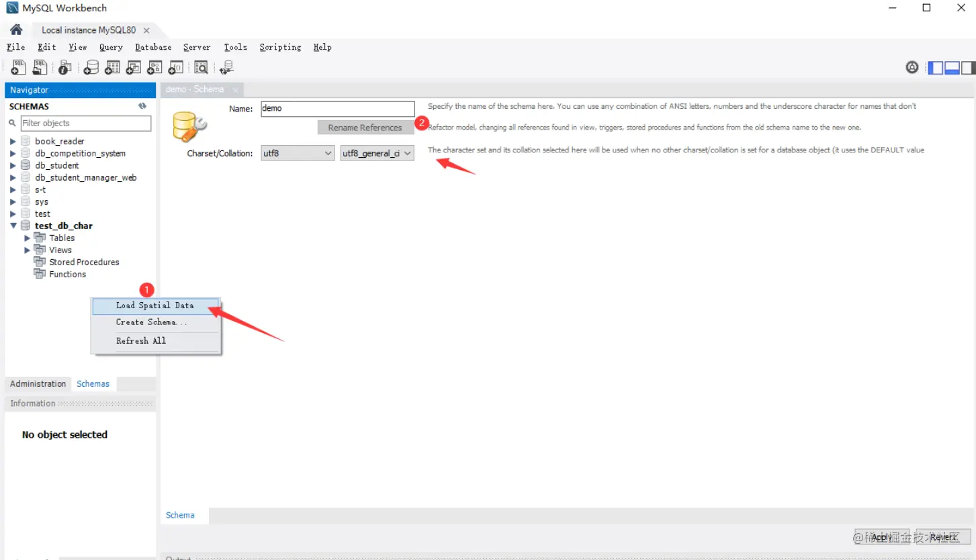
Task: Open the Server menu
Action: click(x=197, y=47)
